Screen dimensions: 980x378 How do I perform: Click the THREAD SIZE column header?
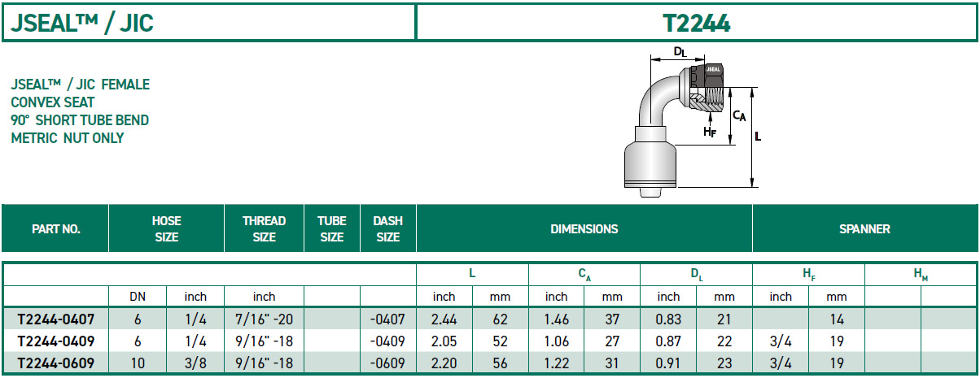click(x=265, y=229)
